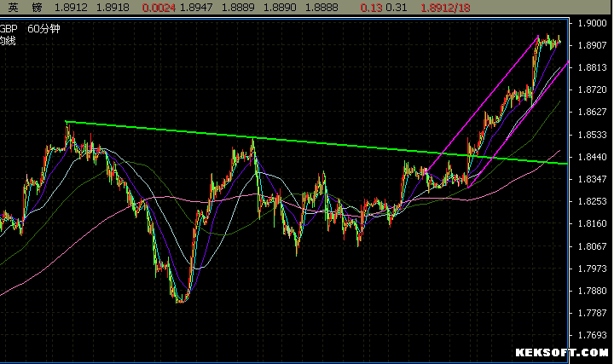Click the 1.8347 price axis label
Screen dimensions: 614x364
(x=593, y=179)
